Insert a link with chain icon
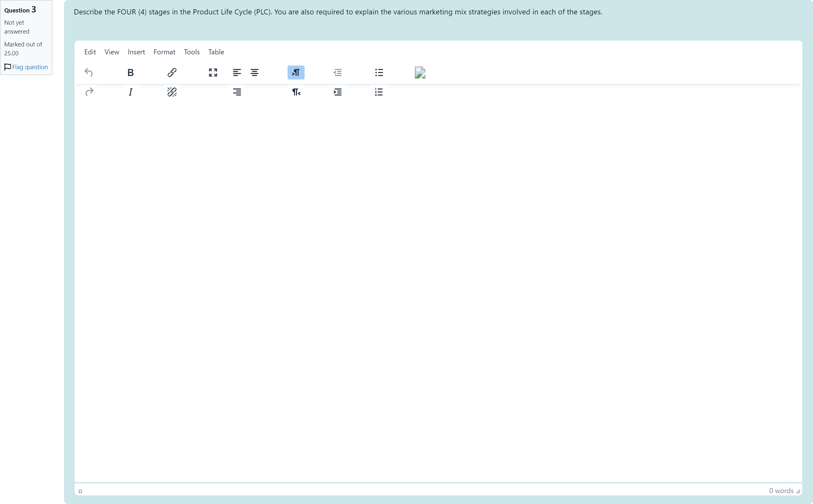Image resolution: width=813 pixels, height=504 pixels. click(x=172, y=72)
